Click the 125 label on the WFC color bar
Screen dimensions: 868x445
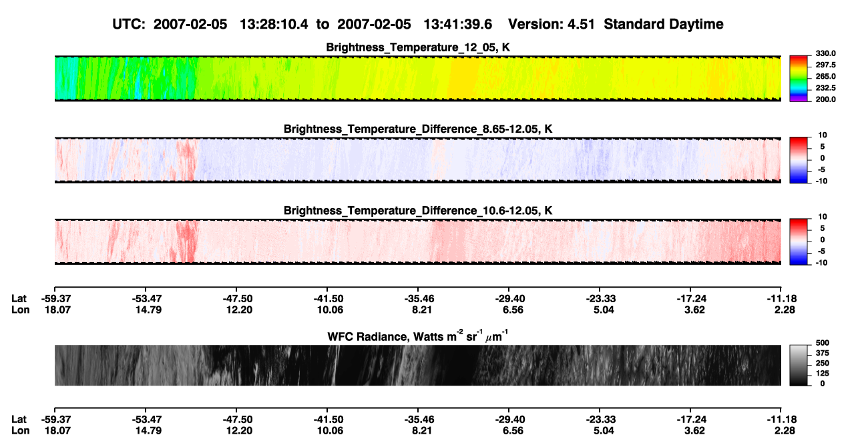pyautogui.click(x=823, y=373)
